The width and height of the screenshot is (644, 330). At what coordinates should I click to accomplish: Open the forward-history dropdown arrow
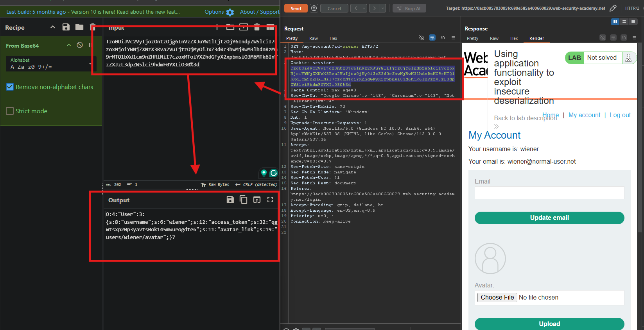(x=383, y=8)
